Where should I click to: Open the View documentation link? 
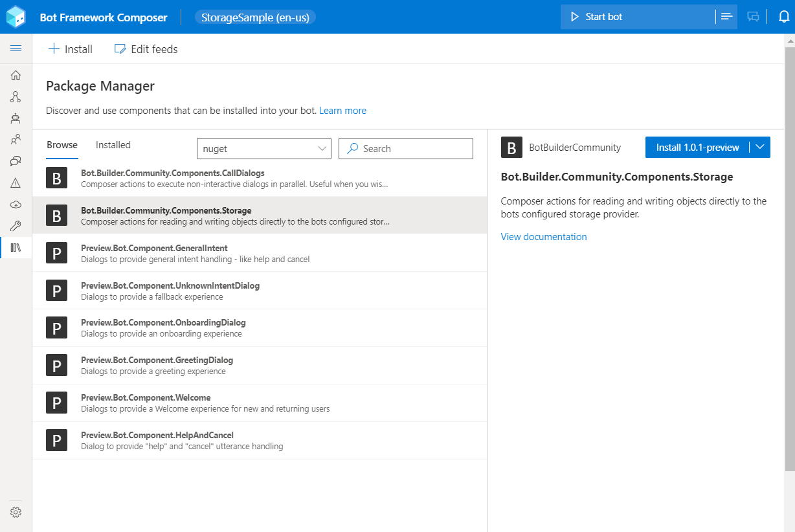pyautogui.click(x=543, y=236)
